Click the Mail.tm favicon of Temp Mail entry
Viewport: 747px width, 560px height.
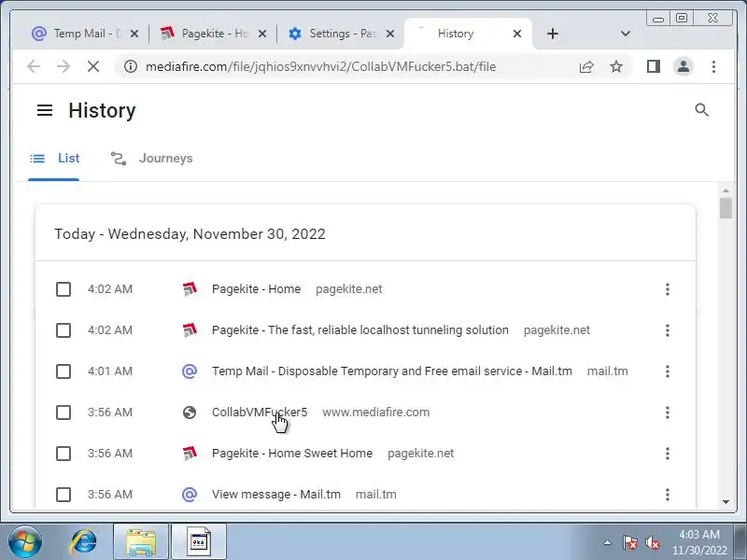190,371
